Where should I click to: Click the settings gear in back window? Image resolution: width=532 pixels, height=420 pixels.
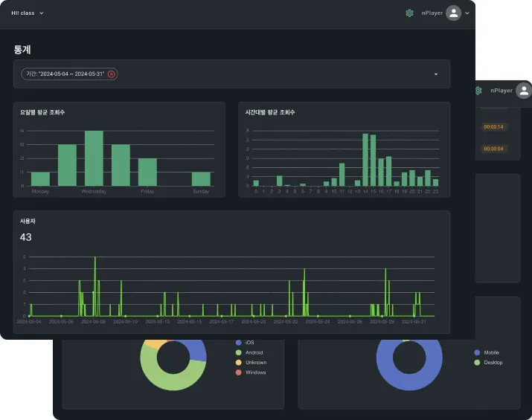tap(478, 91)
